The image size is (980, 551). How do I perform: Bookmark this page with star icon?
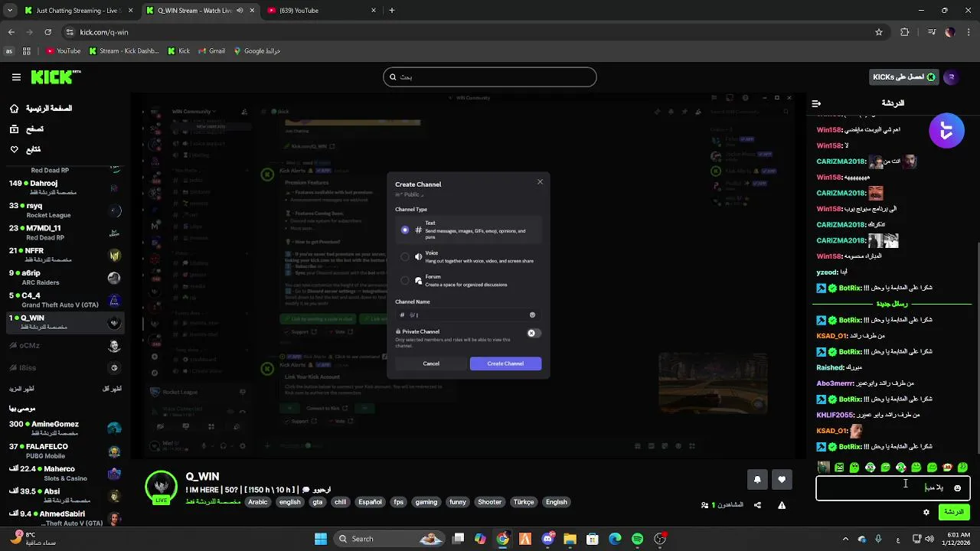(879, 32)
